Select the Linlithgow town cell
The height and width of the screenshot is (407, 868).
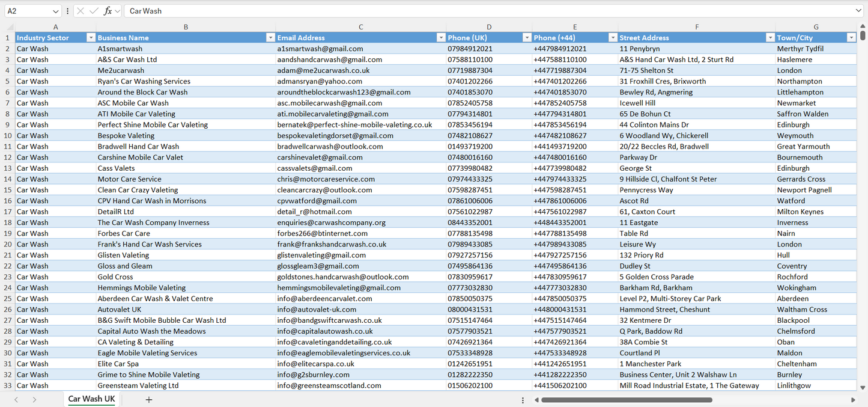pyautogui.click(x=816, y=385)
